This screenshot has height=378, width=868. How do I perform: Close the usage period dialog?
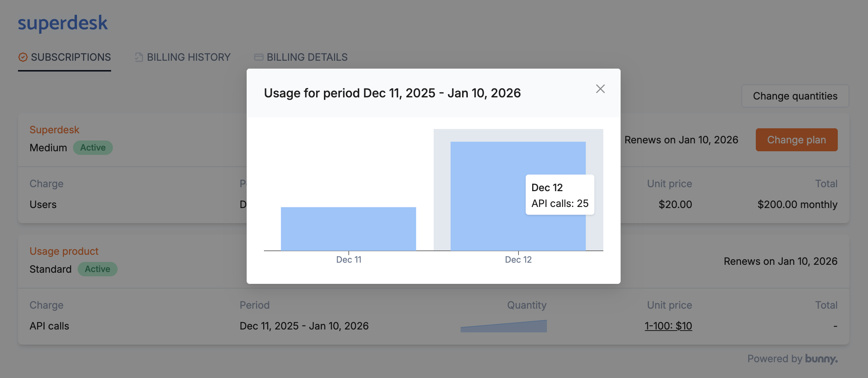600,89
